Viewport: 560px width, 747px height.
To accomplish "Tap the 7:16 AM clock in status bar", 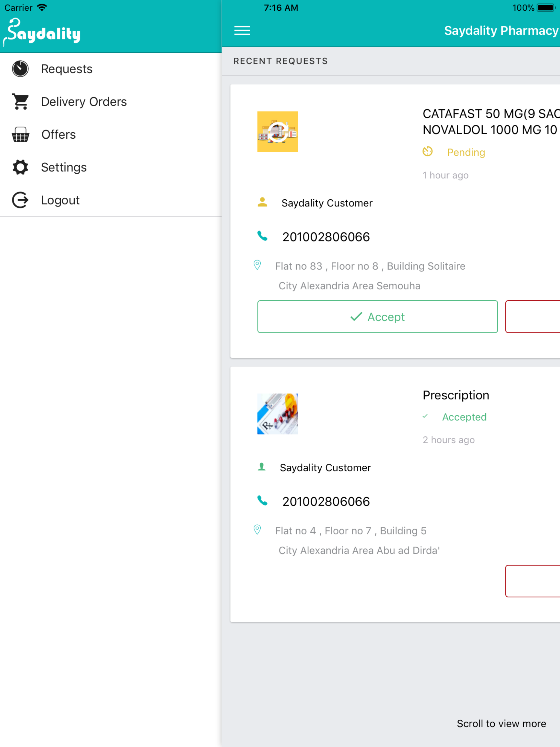I will [x=281, y=7].
